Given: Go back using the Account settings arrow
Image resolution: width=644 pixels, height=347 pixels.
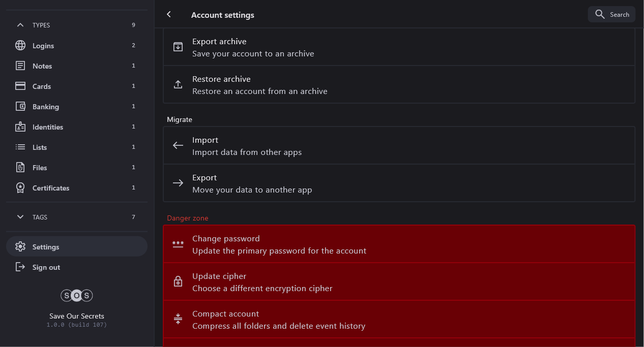Looking at the screenshot, I should [169, 15].
